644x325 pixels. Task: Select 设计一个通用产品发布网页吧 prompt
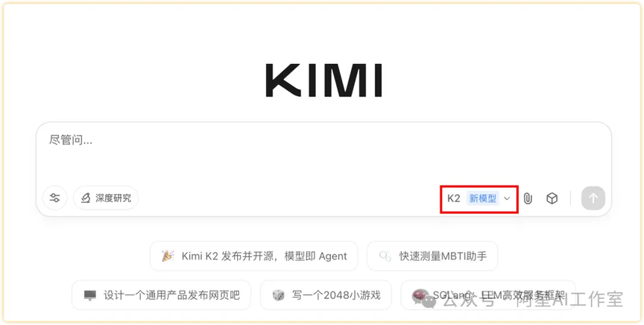point(162,295)
